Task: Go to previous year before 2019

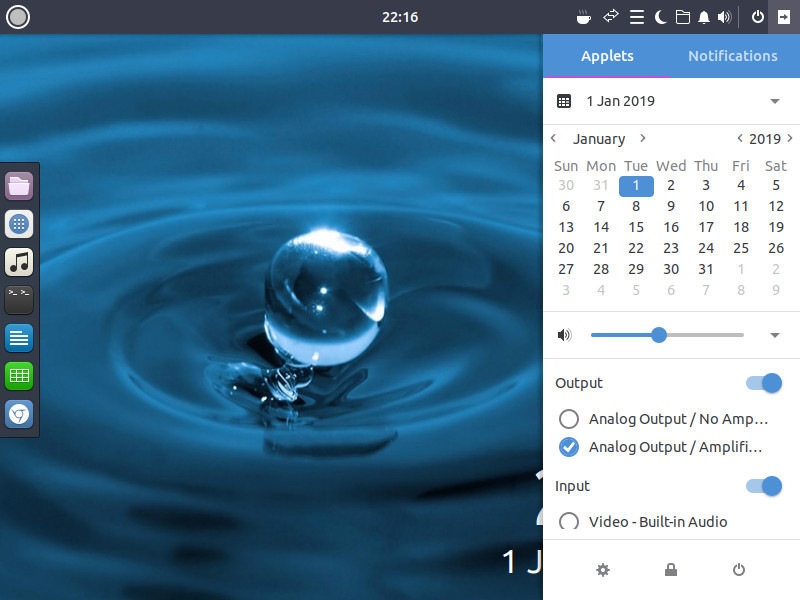Action: 740,138
